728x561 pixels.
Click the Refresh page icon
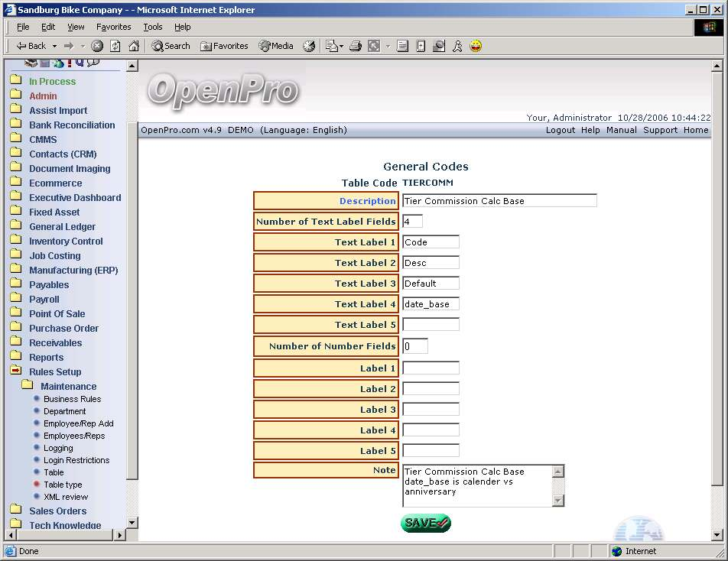[x=115, y=46]
